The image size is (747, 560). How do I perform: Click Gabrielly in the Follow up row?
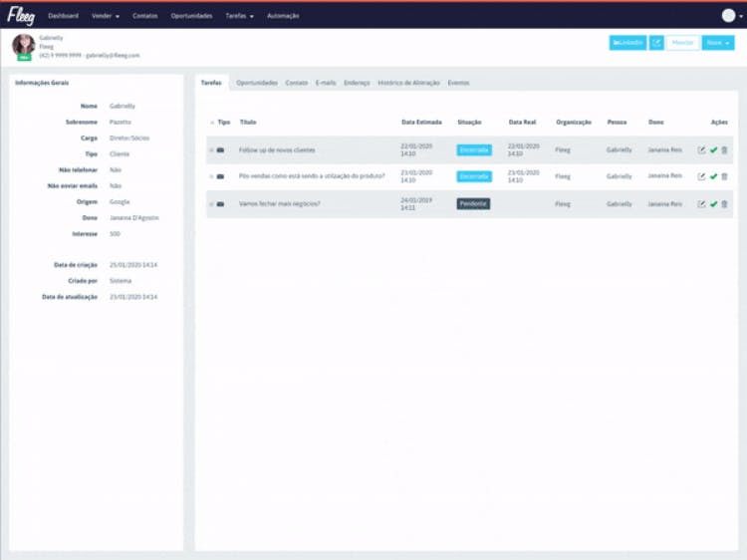tap(619, 150)
